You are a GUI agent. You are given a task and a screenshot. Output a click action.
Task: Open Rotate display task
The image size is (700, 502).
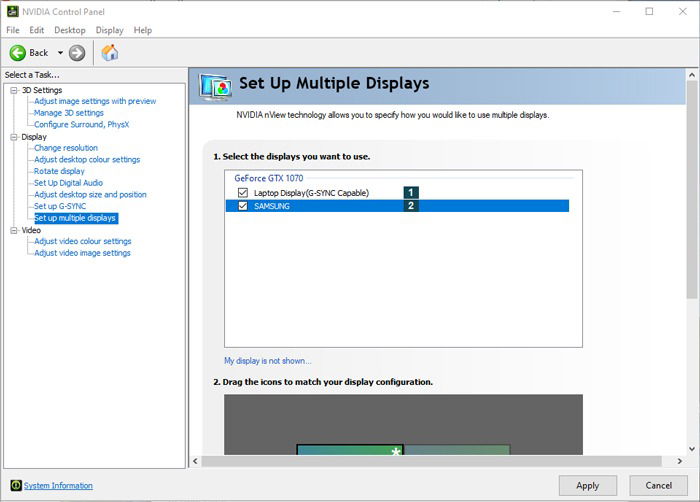(x=59, y=171)
